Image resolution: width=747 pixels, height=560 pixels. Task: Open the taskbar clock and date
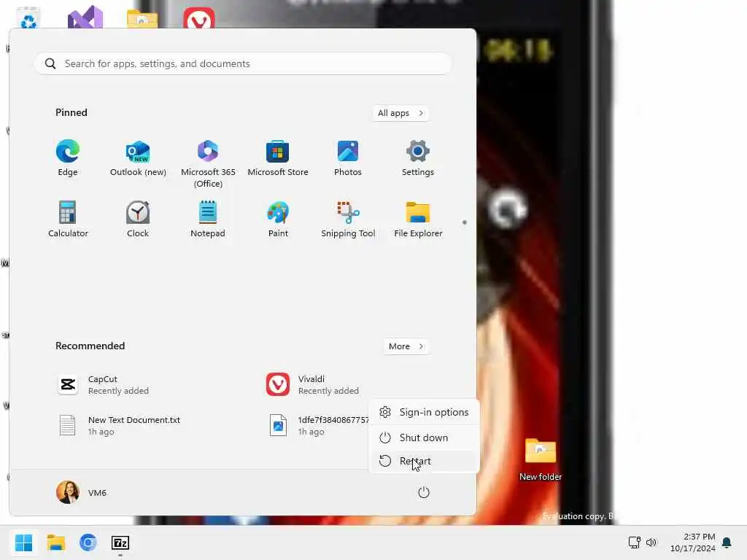click(x=692, y=542)
